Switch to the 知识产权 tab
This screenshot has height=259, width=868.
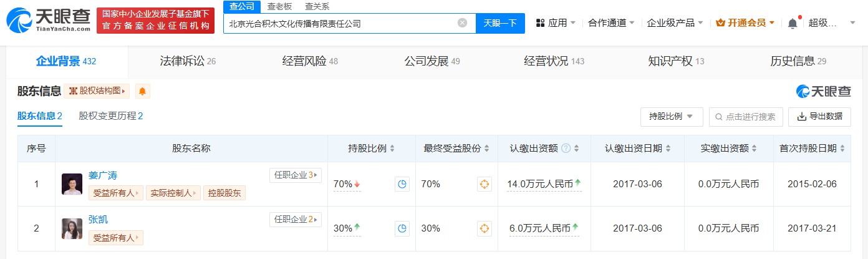click(x=676, y=61)
